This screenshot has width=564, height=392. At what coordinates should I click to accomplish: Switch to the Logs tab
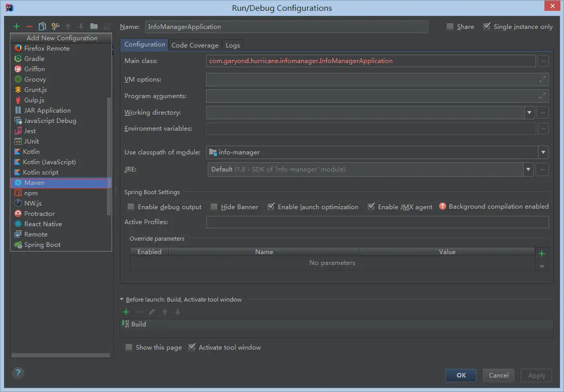click(x=233, y=45)
